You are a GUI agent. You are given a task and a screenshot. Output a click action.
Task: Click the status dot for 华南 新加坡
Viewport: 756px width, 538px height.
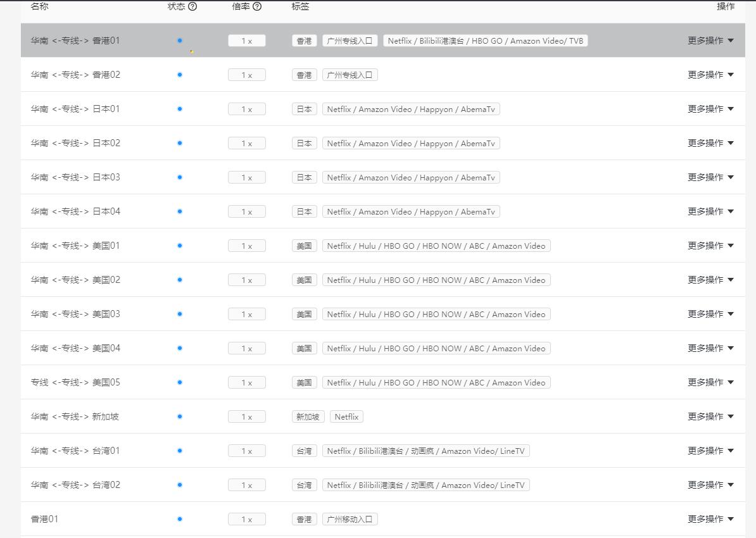point(180,416)
